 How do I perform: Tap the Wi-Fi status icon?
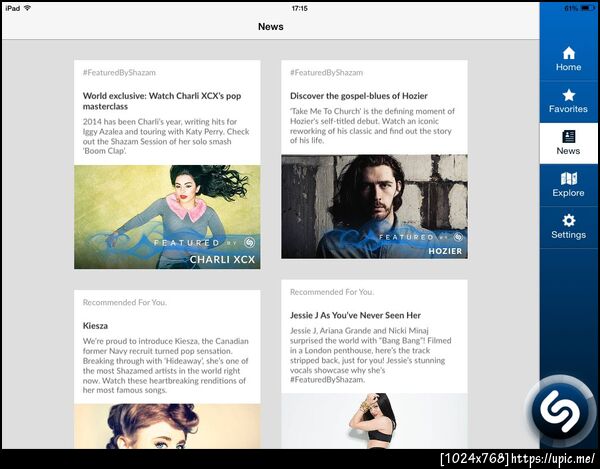click(x=28, y=8)
